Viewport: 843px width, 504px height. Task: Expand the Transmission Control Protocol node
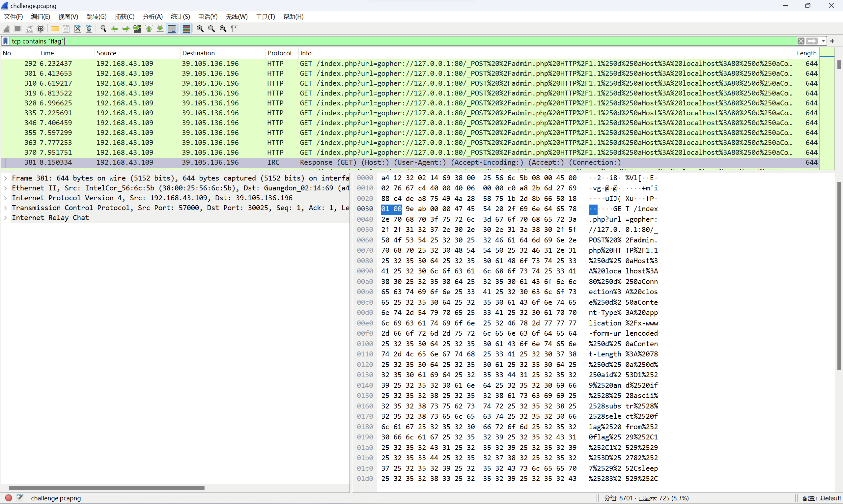pos(5,208)
